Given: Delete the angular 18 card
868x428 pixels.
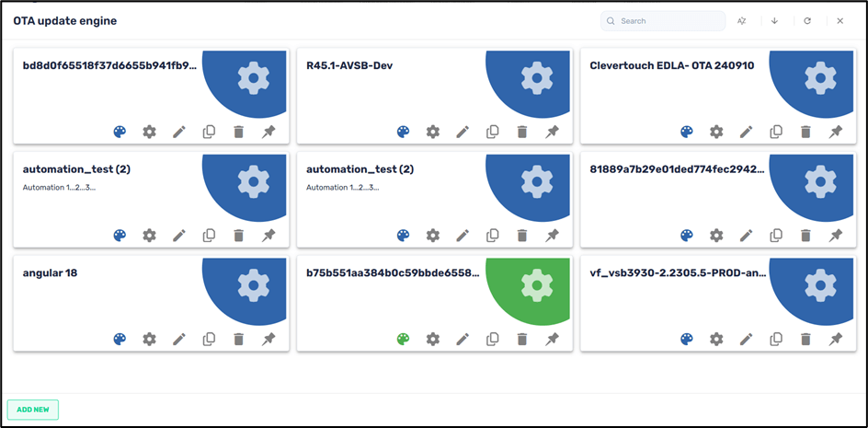Looking at the screenshot, I should (x=238, y=339).
